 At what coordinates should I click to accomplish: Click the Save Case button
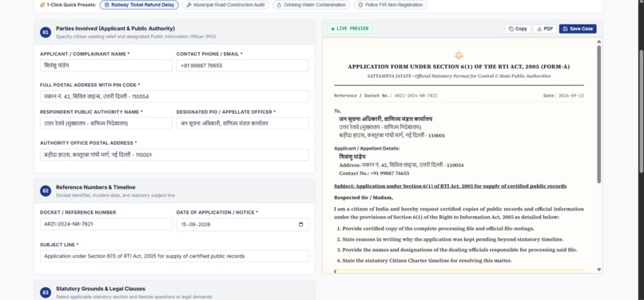pyautogui.click(x=578, y=29)
